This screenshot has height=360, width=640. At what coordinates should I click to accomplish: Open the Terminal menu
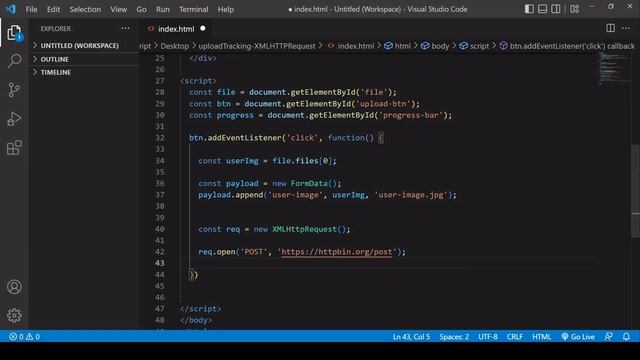[x=193, y=9]
